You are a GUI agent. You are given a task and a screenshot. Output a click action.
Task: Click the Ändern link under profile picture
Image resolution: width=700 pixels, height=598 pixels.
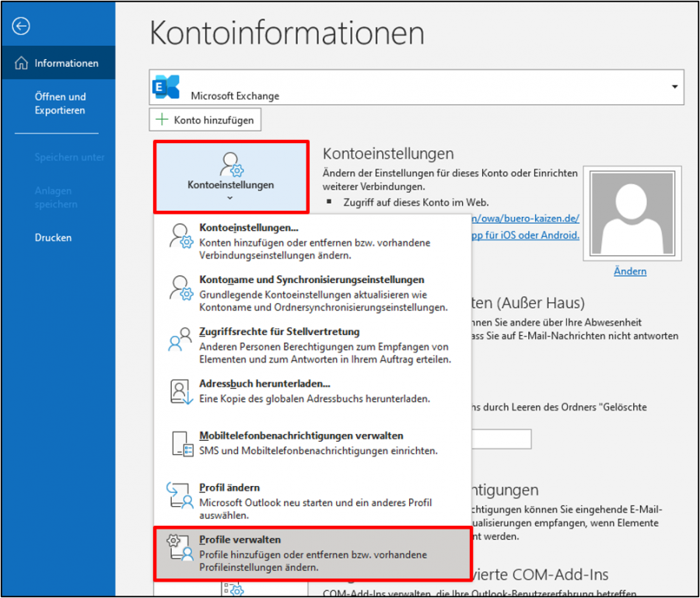click(x=629, y=271)
